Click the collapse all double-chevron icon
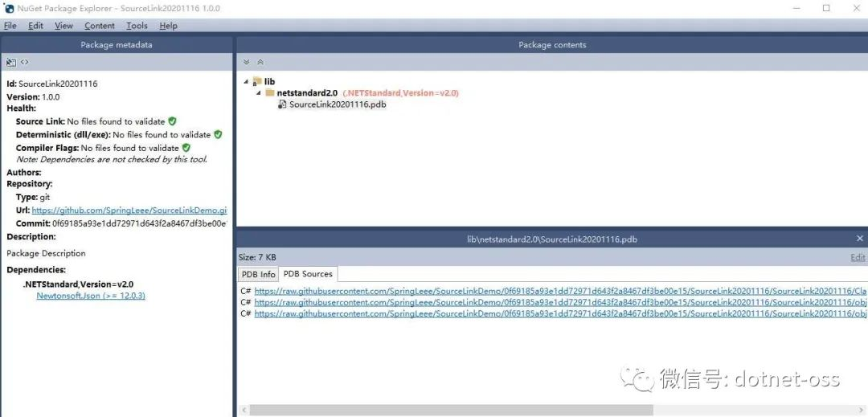This screenshot has width=868, height=417. (260, 62)
